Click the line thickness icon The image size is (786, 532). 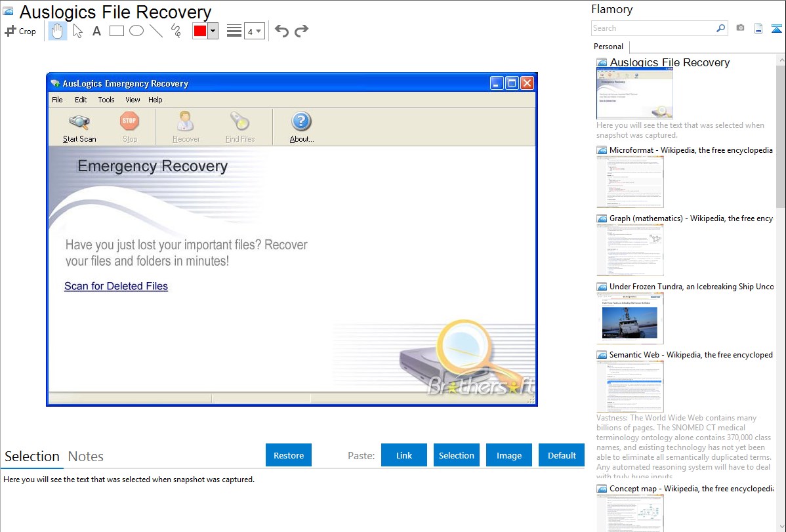click(x=234, y=31)
